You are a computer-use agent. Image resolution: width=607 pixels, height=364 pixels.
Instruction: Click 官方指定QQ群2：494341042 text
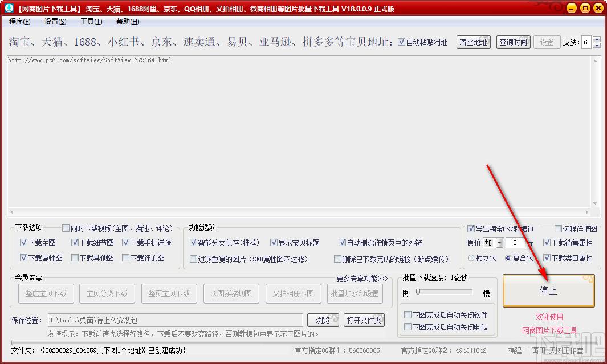(x=443, y=350)
